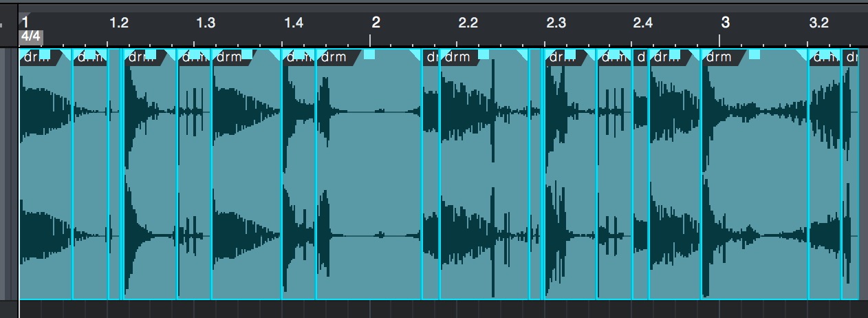Select the drm slice starting at 1.3
Image resolution: width=868 pixels, height=318 pixels.
tap(246, 174)
